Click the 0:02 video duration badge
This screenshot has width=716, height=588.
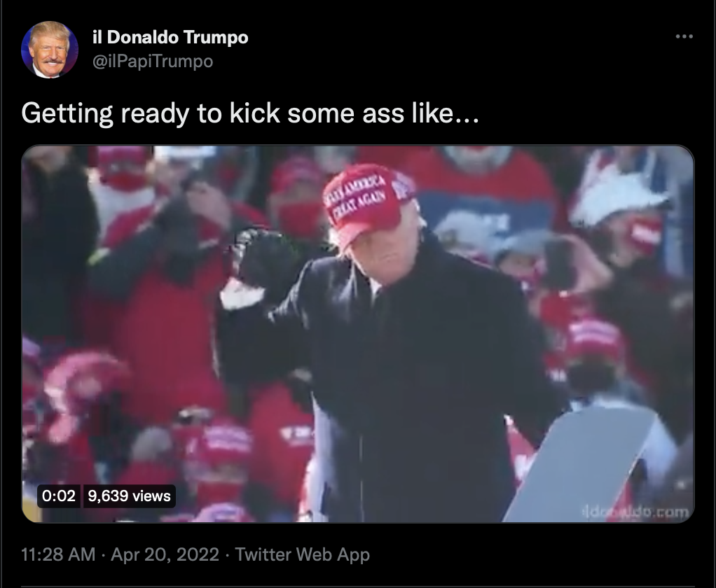click(58, 496)
